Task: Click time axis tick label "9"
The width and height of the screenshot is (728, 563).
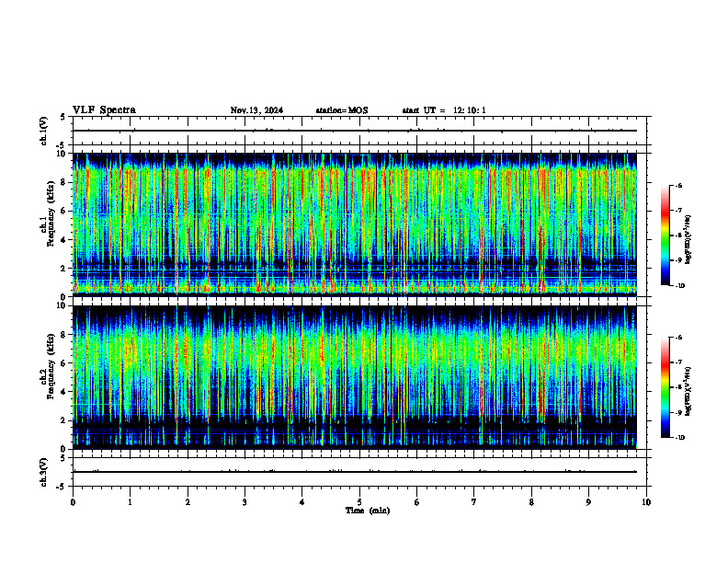Action: point(588,502)
